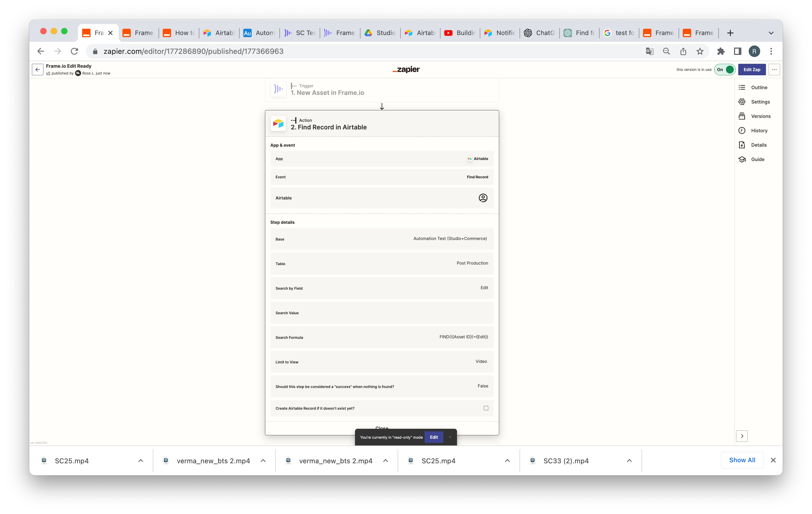Toggle the Zap On switch off
Viewport: 812px width, 514px height.
(724, 70)
